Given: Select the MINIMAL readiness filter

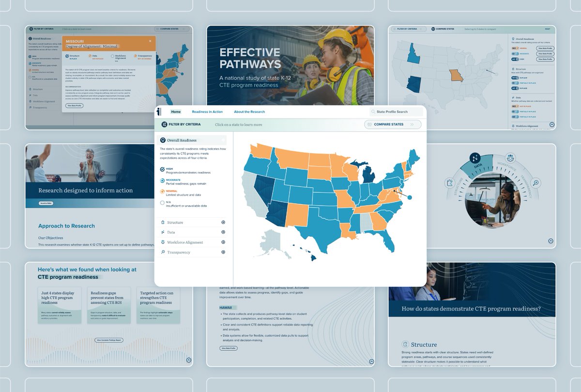Looking at the screenshot, I should (x=162, y=192).
